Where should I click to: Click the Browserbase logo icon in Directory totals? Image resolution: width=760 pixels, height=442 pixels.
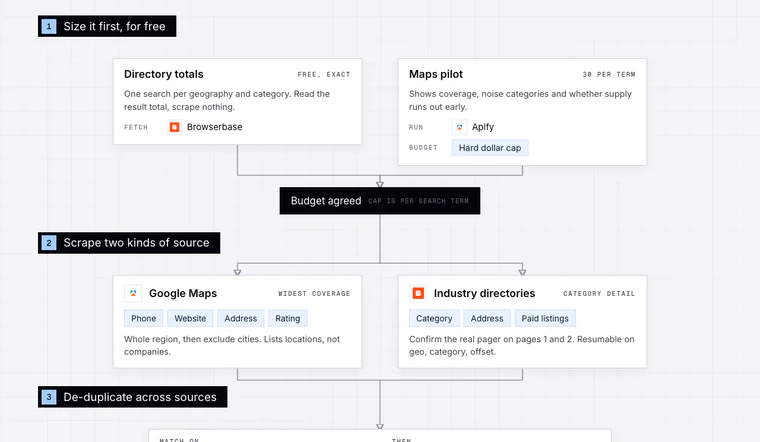click(x=174, y=127)
